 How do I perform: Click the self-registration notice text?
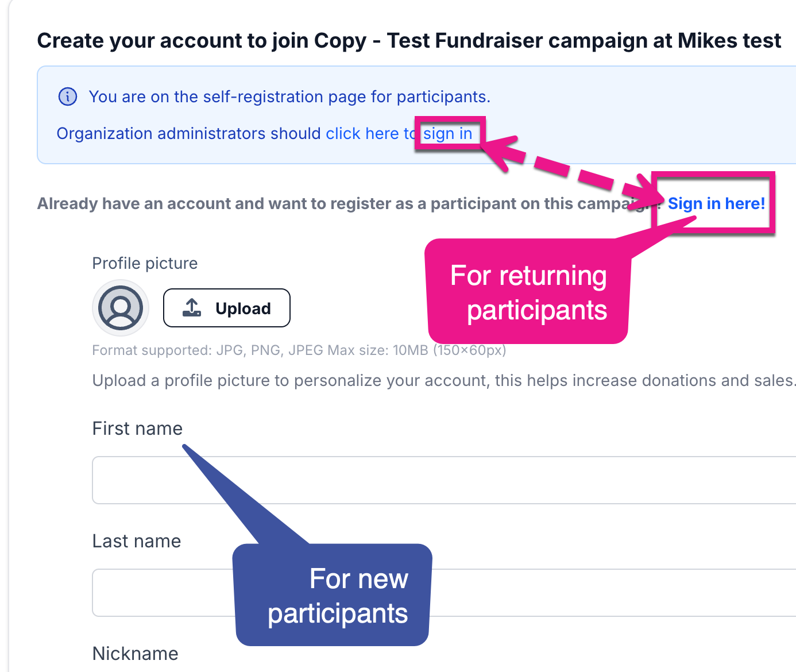[289, 96]
